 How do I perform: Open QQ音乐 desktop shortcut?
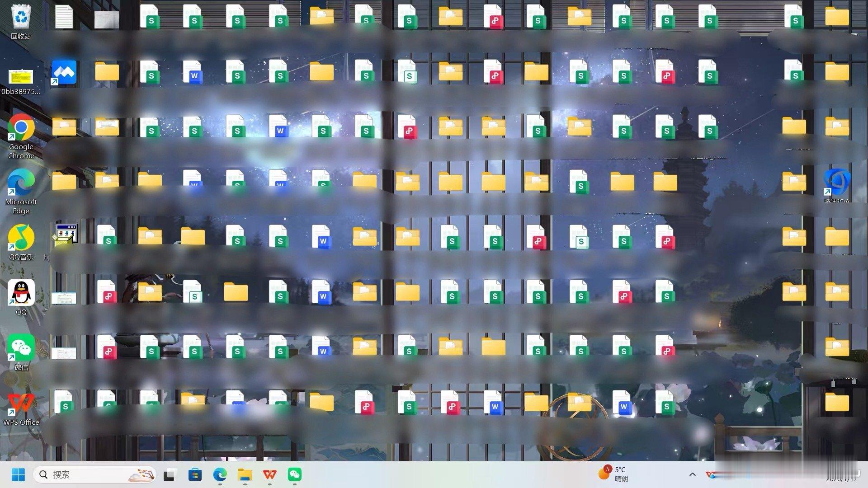pos(21,238)
